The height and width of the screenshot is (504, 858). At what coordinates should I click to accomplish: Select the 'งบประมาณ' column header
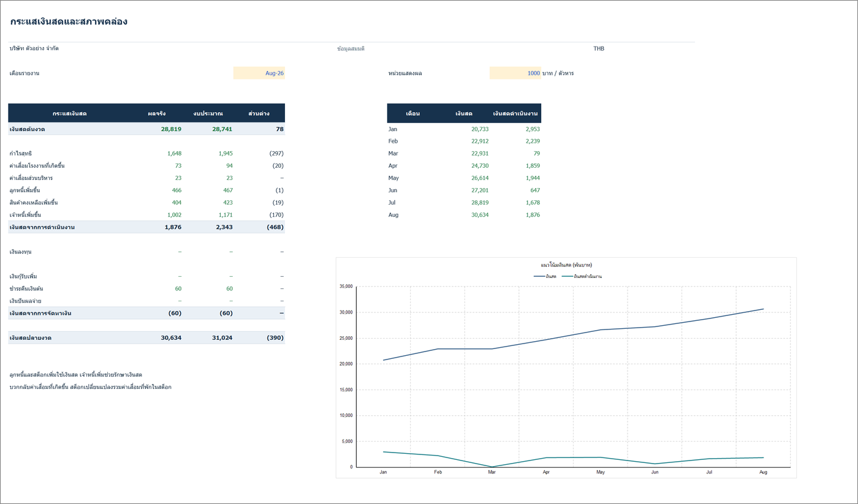[x=208, y=113]
